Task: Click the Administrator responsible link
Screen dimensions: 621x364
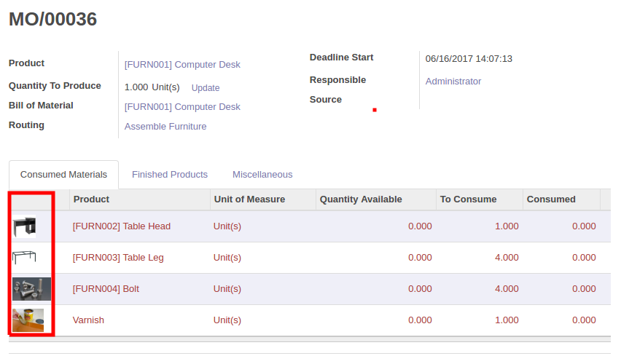Action: (x=453, y=82)
